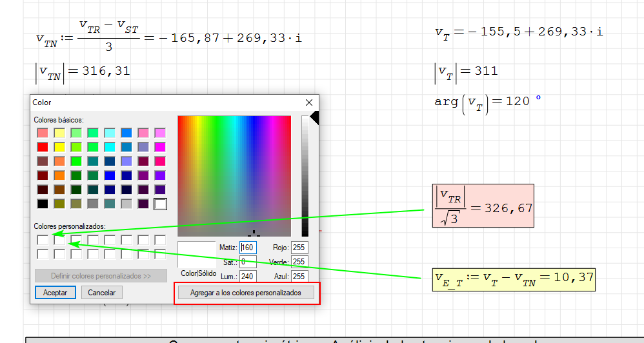Select the yellow swatch in second row

(59, 147)
